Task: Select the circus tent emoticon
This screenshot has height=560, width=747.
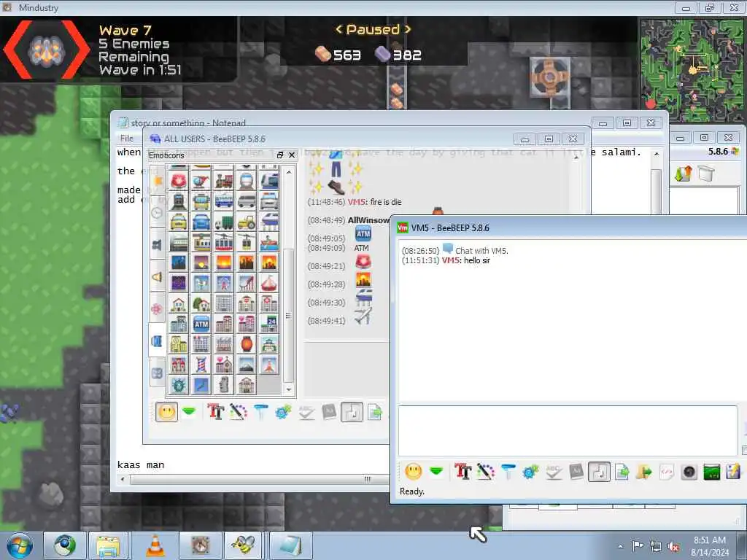Action: point(268,284)
